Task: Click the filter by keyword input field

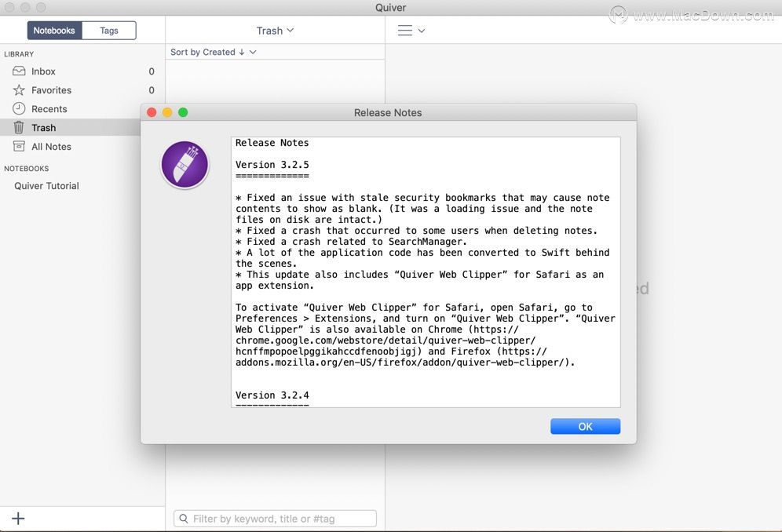Action: click(x=275, y=519)
